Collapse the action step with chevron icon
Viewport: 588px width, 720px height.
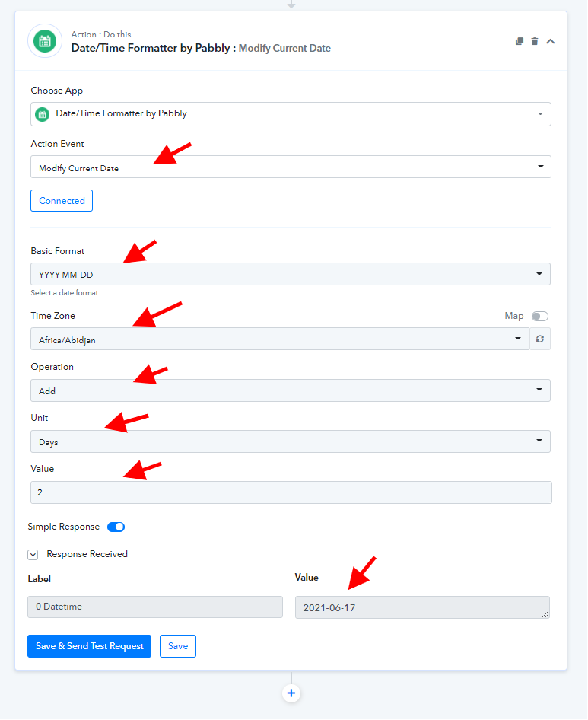551,41
